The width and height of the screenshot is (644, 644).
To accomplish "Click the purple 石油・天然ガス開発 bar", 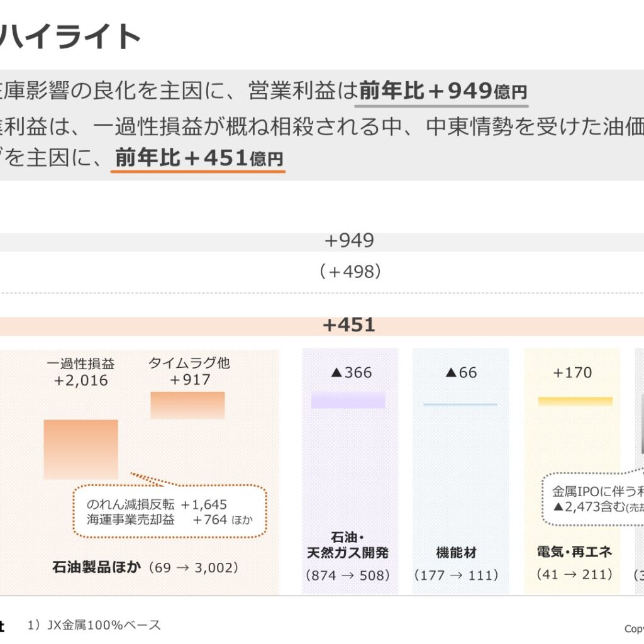I will 348,400.
